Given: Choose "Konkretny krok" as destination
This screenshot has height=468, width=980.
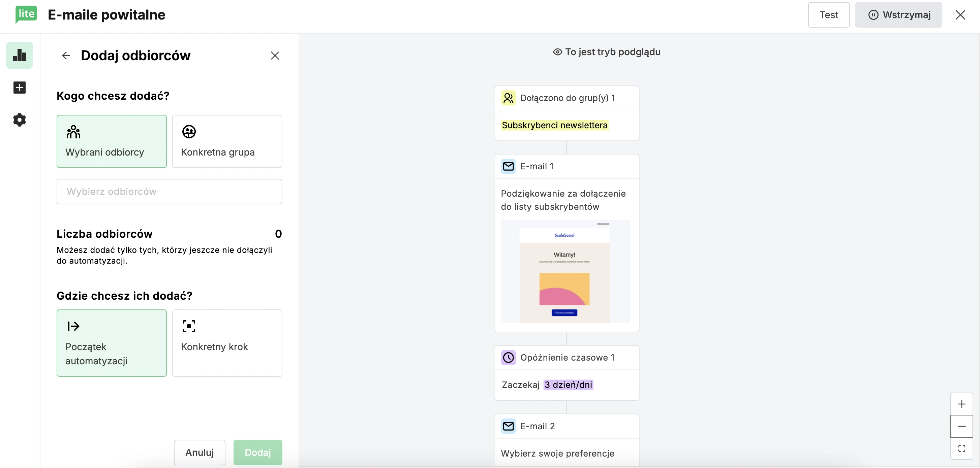Looking at the screenshot, I should coord(227,343).
